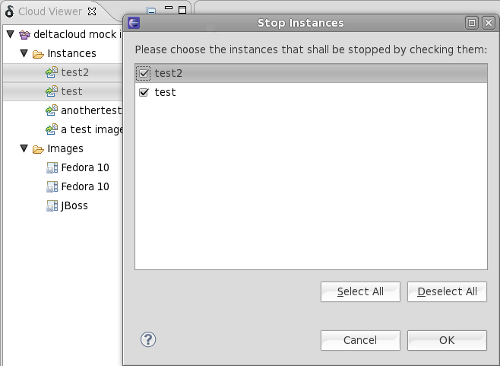Click the JBoss image icon

click(x=52, y=206)
